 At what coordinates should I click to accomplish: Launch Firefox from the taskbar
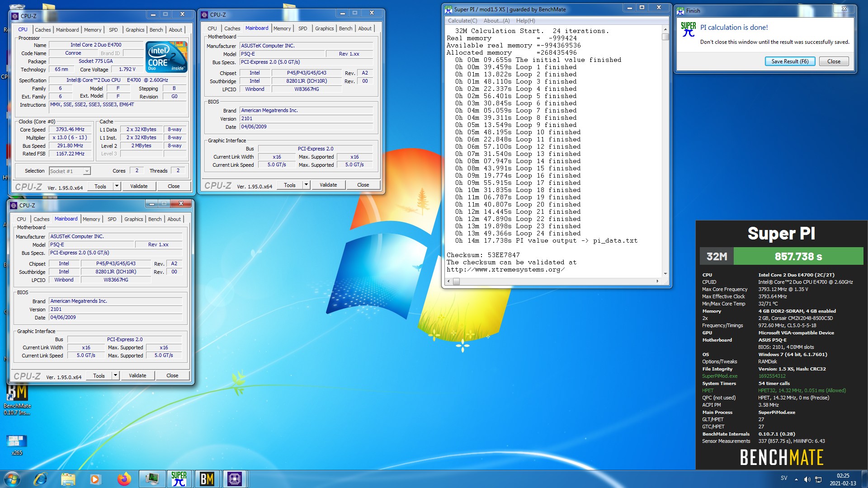[x=124, y=479]
